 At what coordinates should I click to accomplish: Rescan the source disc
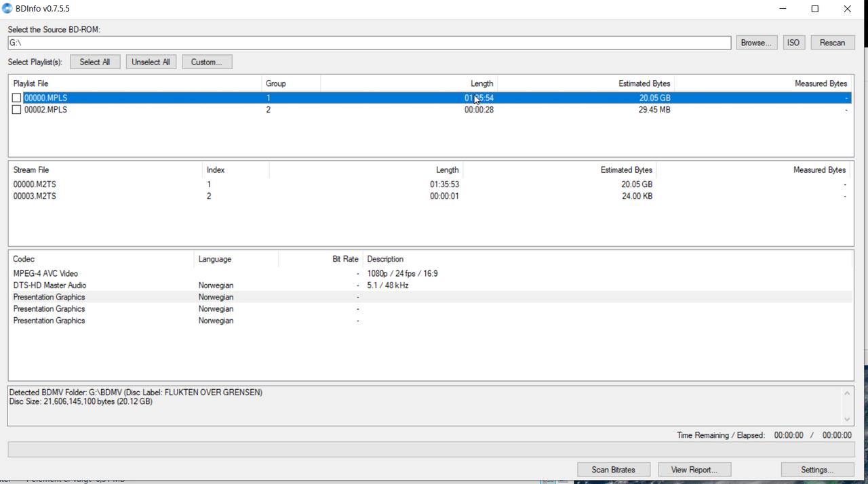point(832,43)
